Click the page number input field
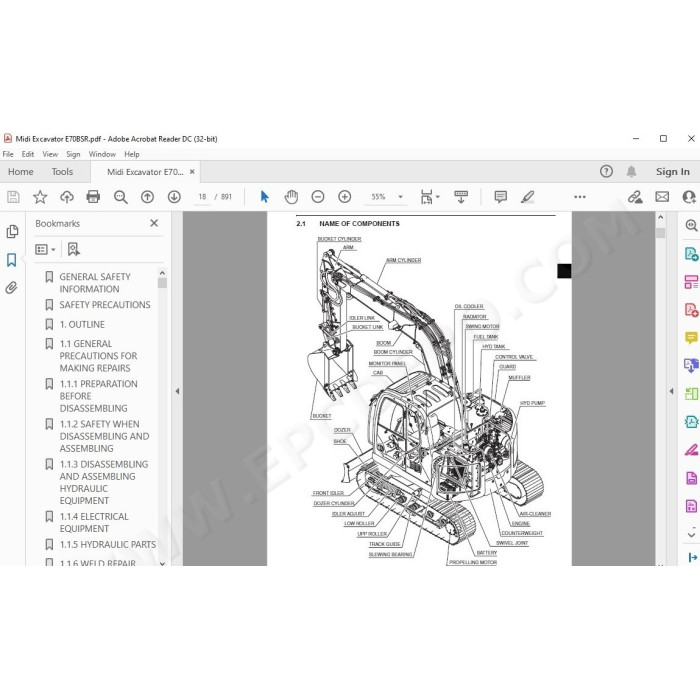Image resolution: width=700 pixels, height=700 pixels. (x=202, y=197)
